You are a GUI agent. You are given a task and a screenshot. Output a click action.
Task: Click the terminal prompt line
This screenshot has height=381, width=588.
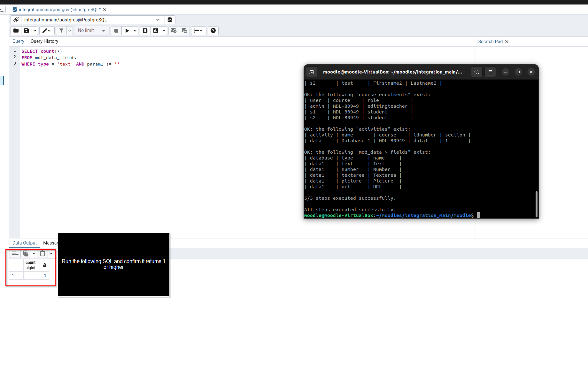pos(392,215)
